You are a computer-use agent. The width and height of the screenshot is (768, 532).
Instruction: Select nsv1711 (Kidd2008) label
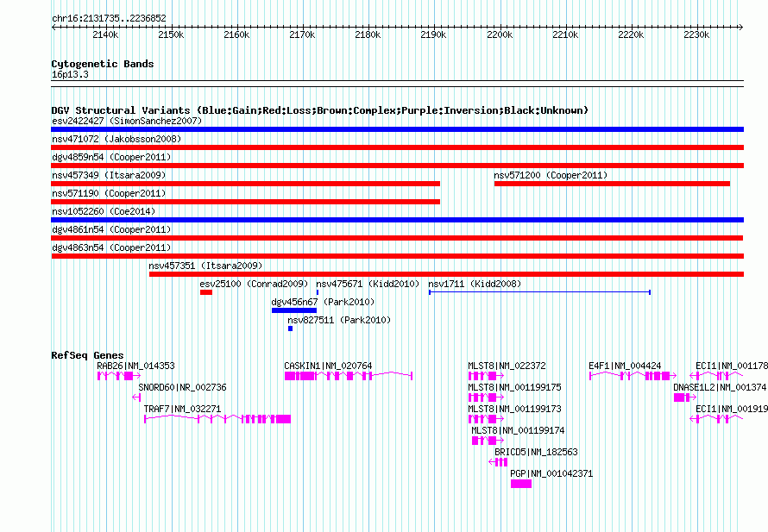coord(475,284)
